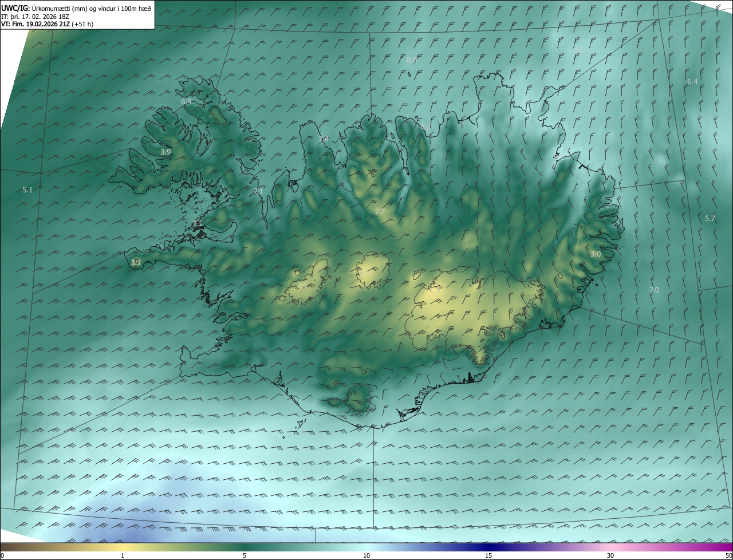Click the '3.0' value label
This screenshot has width=733, height=560.
click(x=596, y=254)
